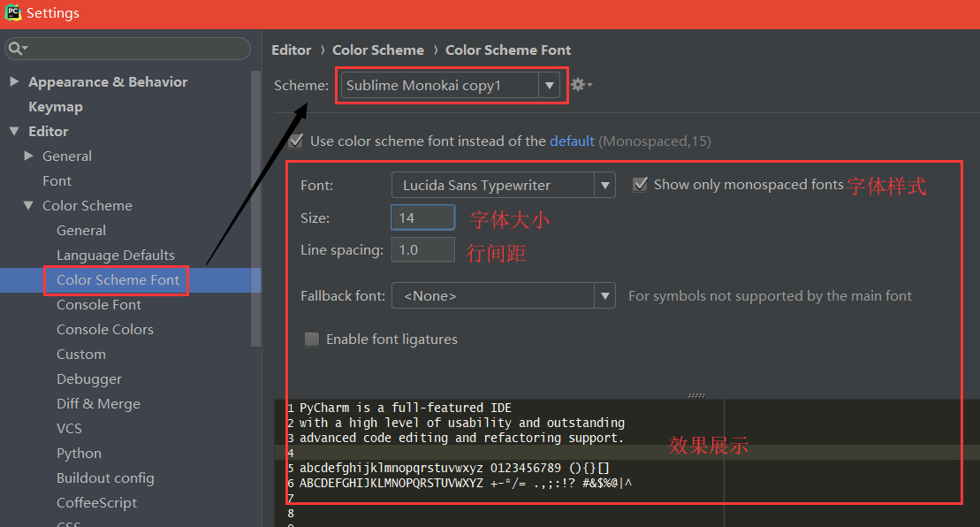This screenshot has height=527, width=980.
Task: Click preview line 'advanced code editing and refactoring support.'
Action: click(461, 438)
